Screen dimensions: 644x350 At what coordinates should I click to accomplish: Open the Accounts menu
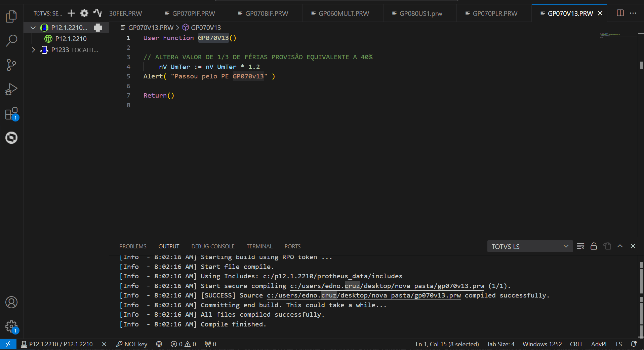pos(11,302)
